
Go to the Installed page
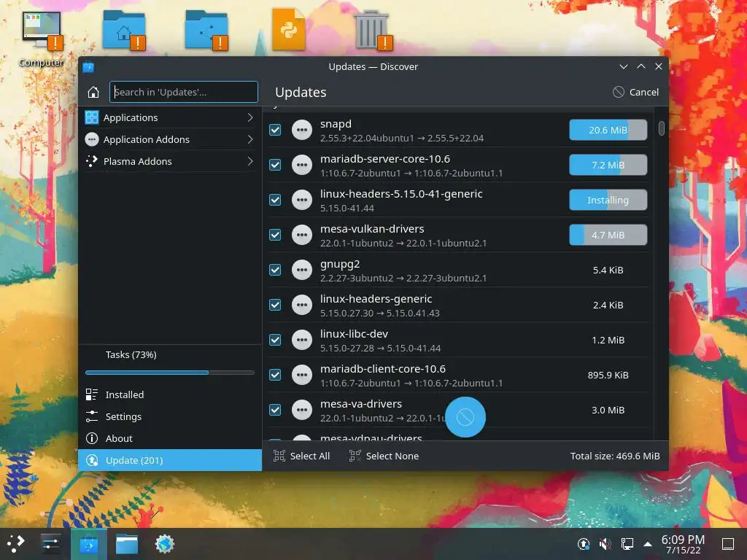pyautogui.click(x=170, y=394)
